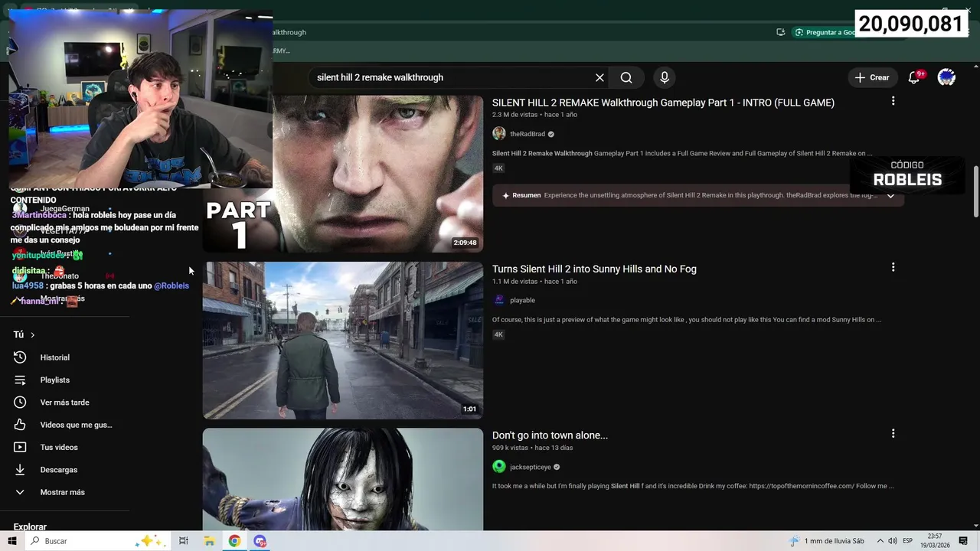980x551 pixels.
Task: Open playable channel avatar
Action: pos(499,300)
